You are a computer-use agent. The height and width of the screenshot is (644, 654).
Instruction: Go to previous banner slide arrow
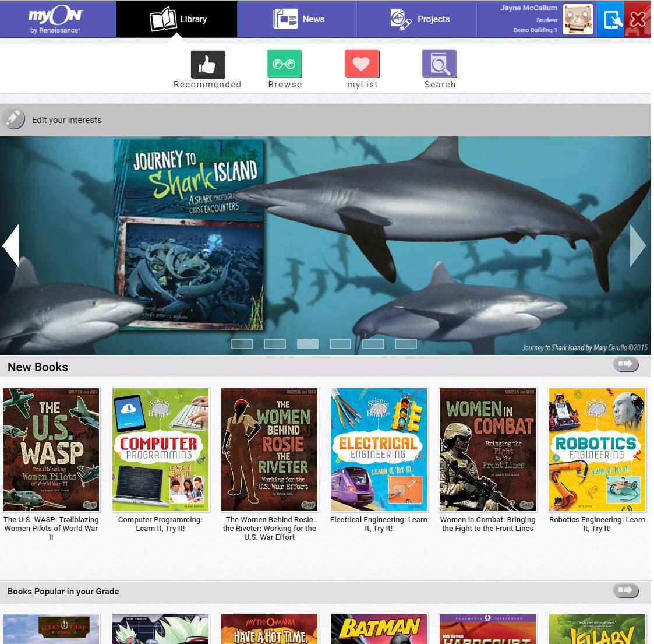(11, 245)
